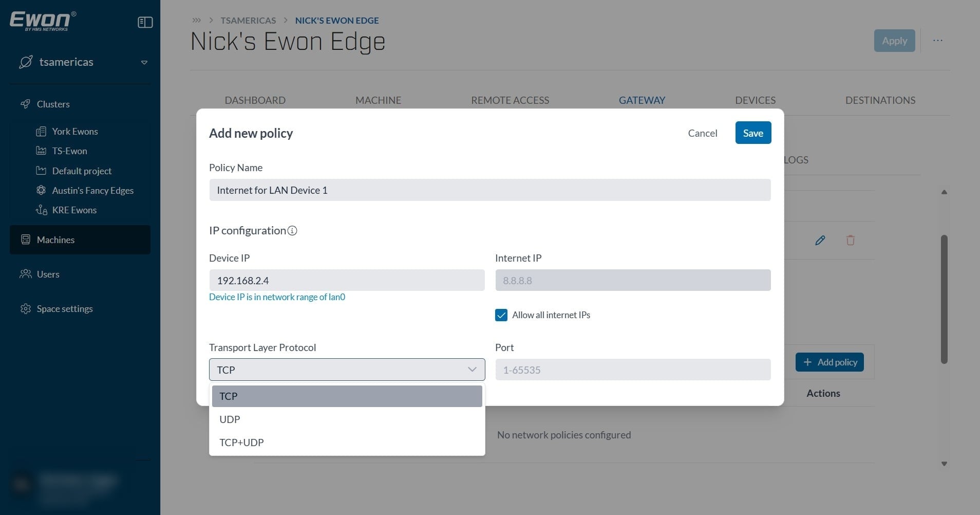Click TSAMERICAS breadcrumb link

pos(248,21)
